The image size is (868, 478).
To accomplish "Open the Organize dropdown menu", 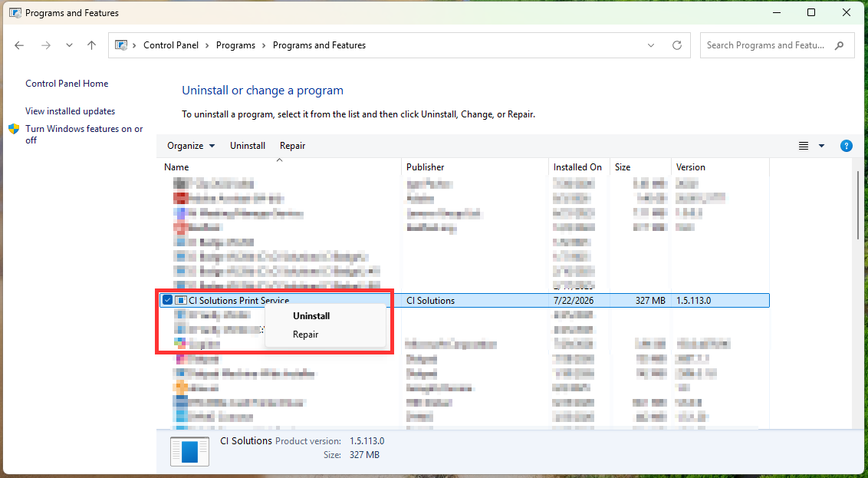I will point(191,146).
